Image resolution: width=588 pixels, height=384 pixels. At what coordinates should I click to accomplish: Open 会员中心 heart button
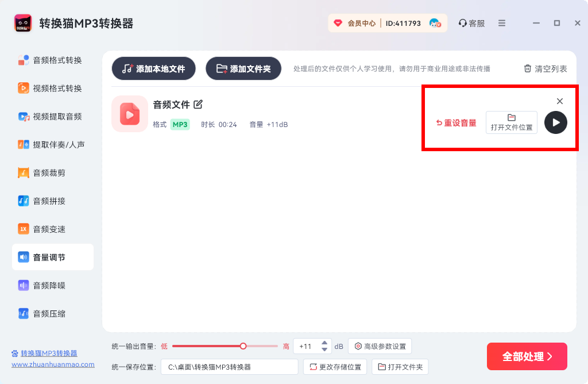point(354,23)
